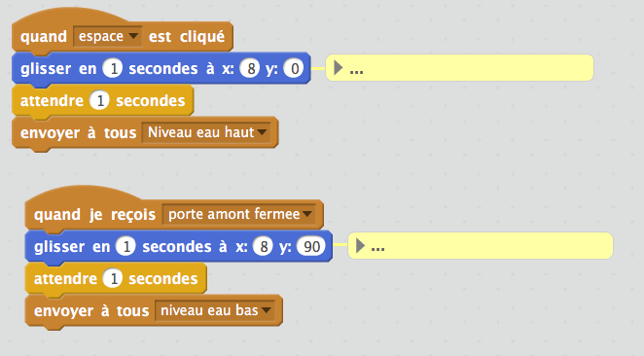Expand the comment beside second glisser block
This screenshot has height=356, width=644.
tap(360, 246)
